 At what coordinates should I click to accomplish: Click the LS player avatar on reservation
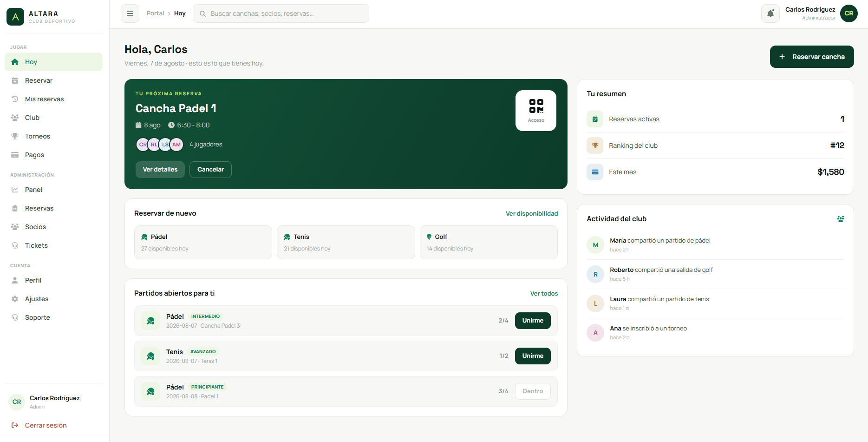165,145
